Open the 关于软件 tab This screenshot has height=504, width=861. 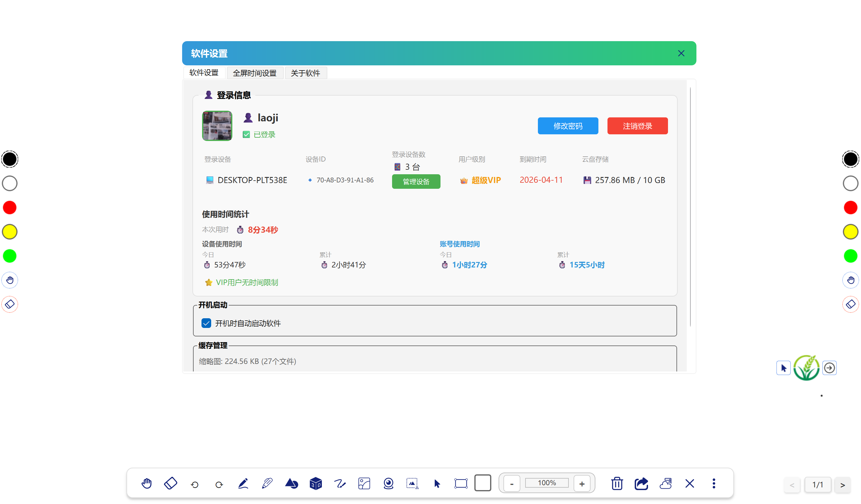click(306, 73)
